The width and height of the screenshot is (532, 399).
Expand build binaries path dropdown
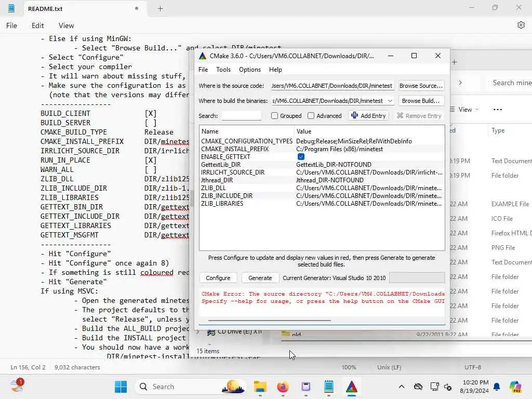coord(390,101)
